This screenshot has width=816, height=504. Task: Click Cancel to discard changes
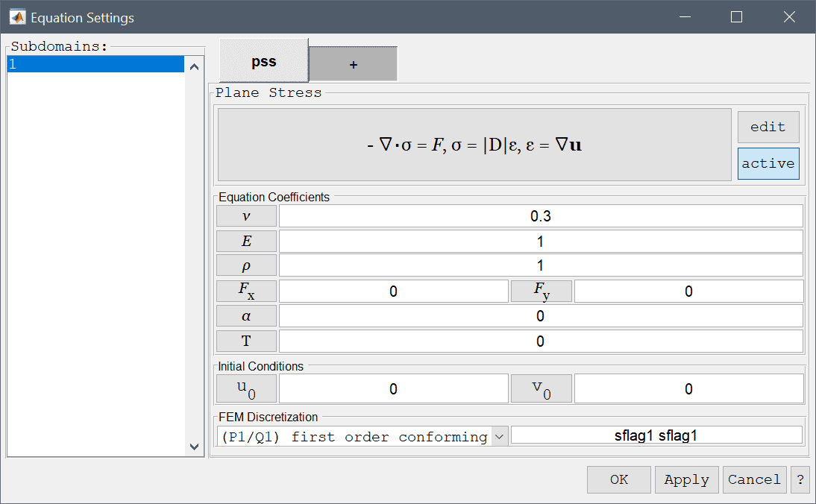[755, 479]
